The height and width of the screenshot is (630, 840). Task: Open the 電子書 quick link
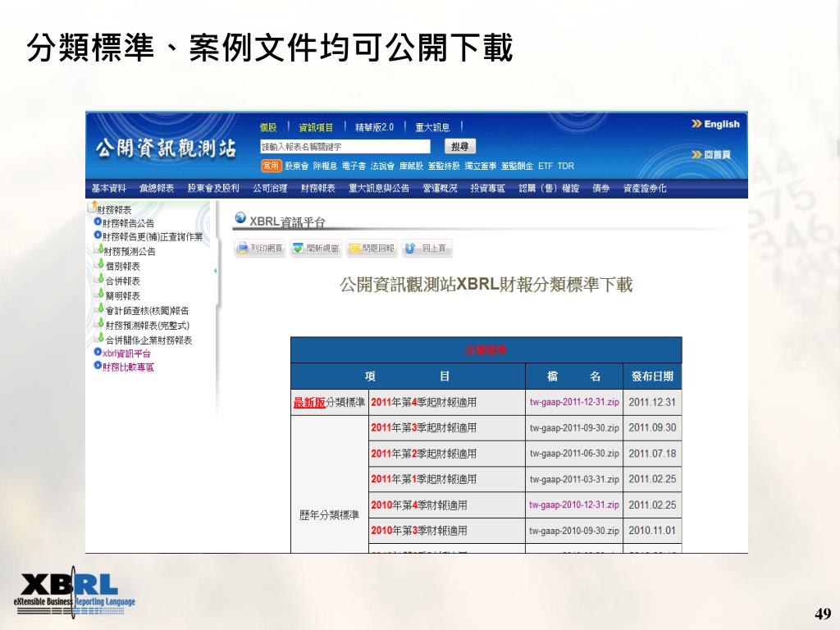[354, 166]
